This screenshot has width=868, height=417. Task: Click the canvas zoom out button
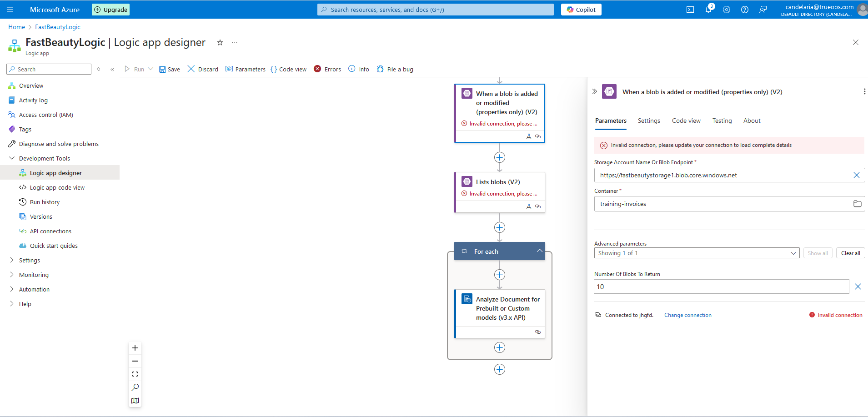click(135, 361)
